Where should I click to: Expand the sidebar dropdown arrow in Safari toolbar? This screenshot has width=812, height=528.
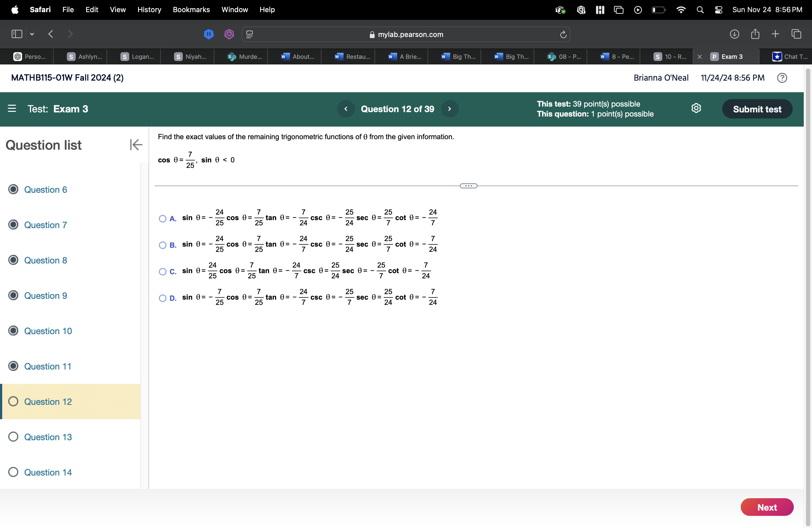[x=32, y=34]
